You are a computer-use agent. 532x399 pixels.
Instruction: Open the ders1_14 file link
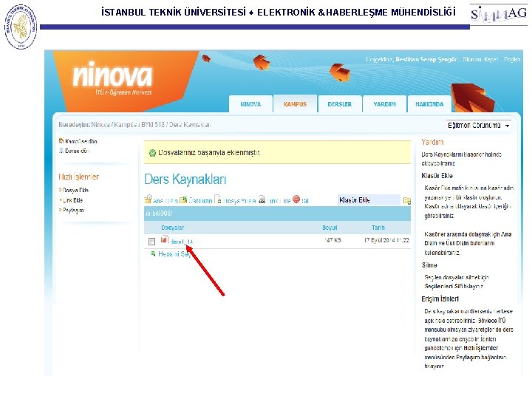(182, 242)
